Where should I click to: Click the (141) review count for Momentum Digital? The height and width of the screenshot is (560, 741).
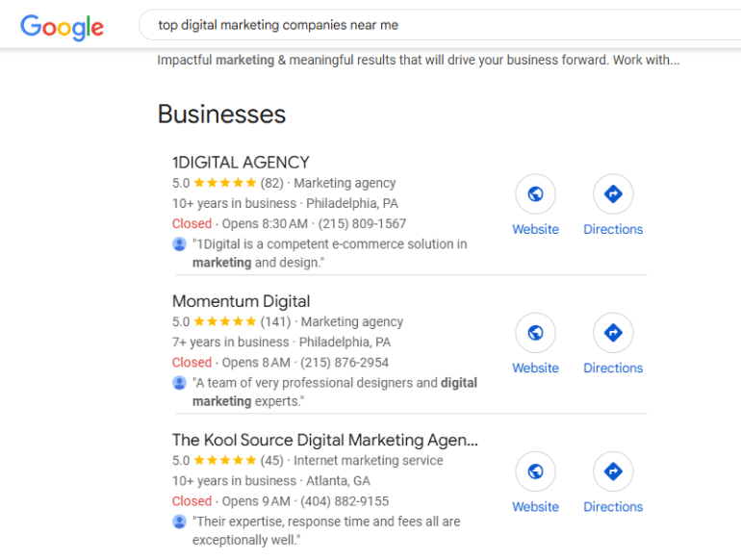coord(275,321)
